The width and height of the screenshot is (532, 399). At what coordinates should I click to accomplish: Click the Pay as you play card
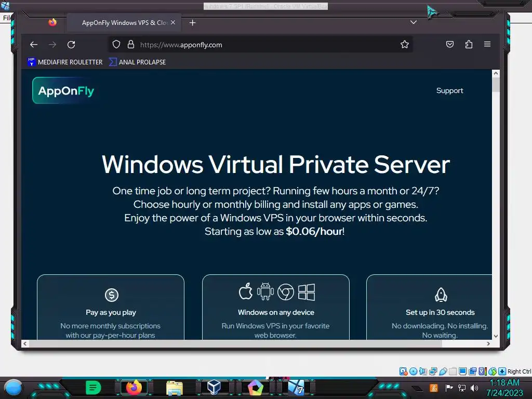[111, 307]
